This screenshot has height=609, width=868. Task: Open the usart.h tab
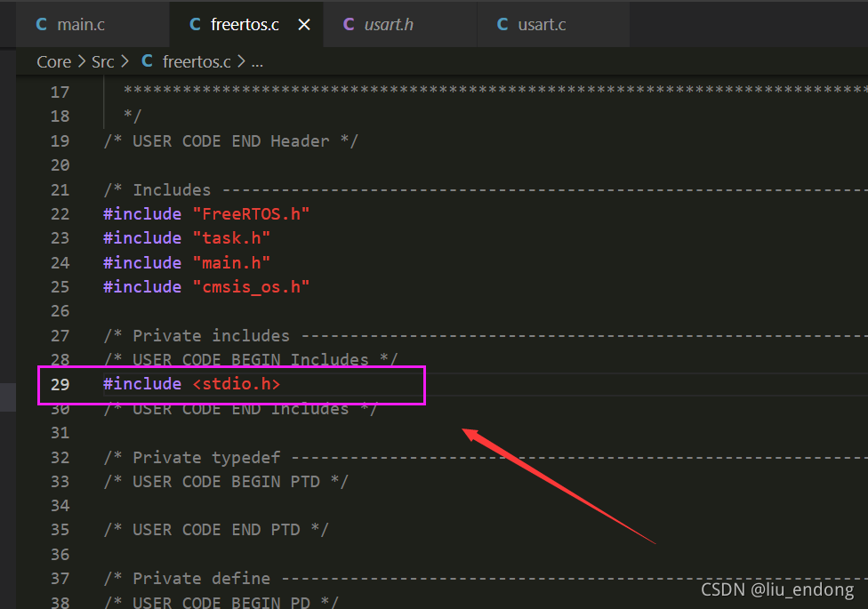point(399,24)
